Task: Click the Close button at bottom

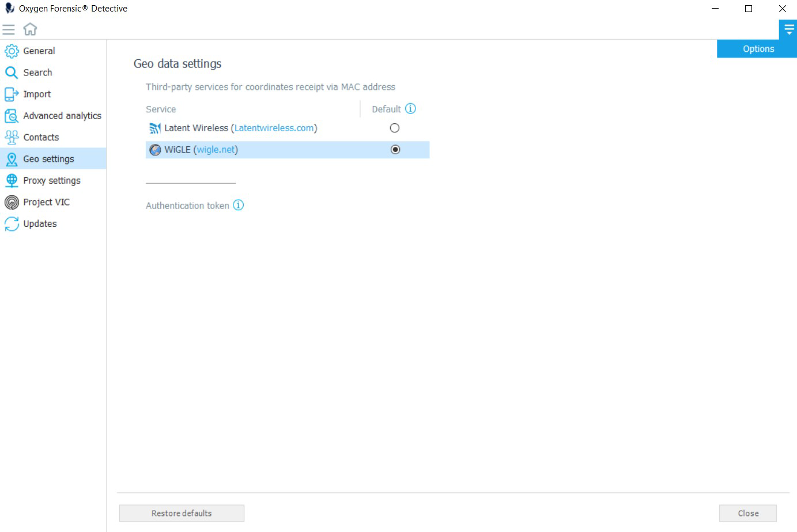Action: tap(748, 513)
